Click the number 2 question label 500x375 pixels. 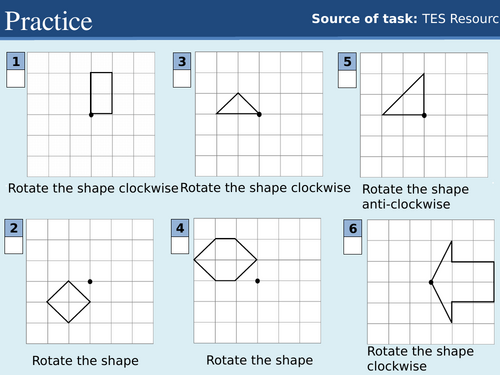pos(14,228)
